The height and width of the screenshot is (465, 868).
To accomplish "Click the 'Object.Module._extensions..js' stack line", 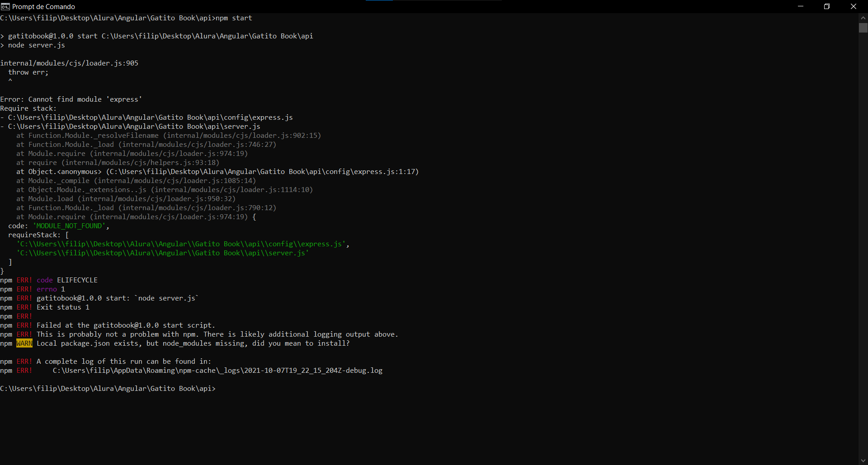I will pyautogui.click(x=165, y=190).
